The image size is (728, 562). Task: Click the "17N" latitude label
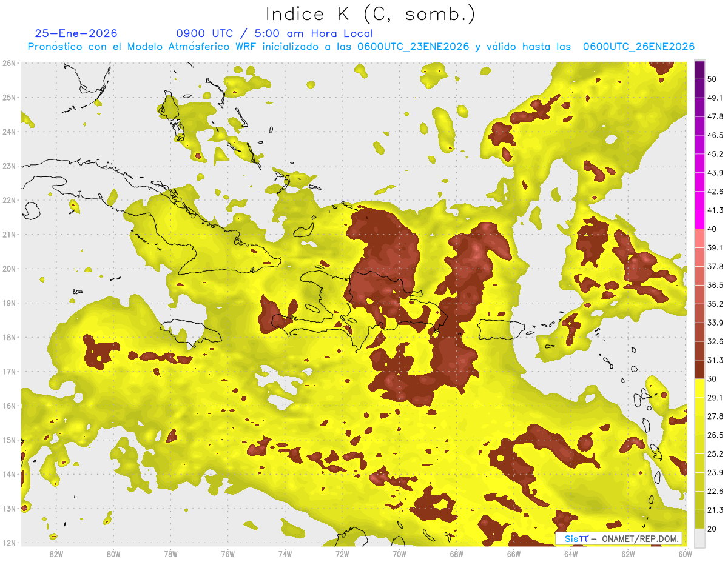(x=9, y=372)
